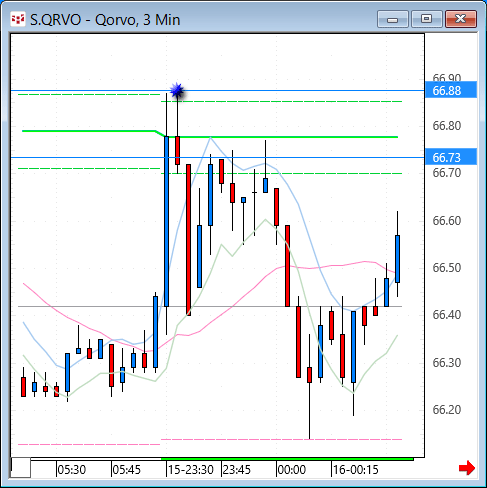The image size is (487, 488).
Task: Click the 66.20 price scale value
Action: [x=447, y=409]
